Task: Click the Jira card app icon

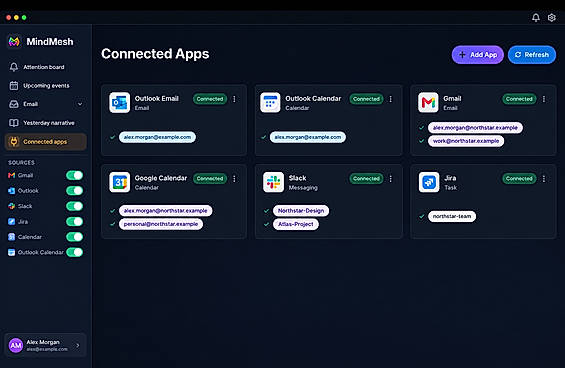Action: tap(429, 182)
